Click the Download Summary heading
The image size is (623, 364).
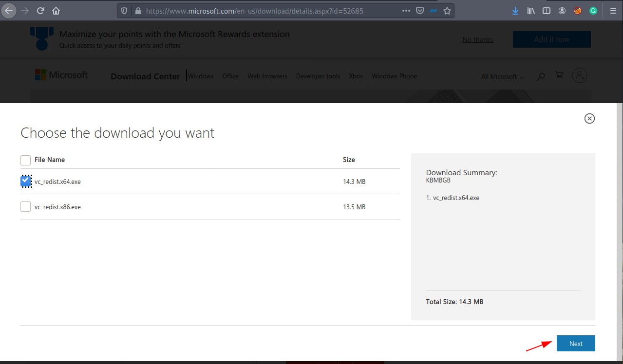[x=462, y=172]
